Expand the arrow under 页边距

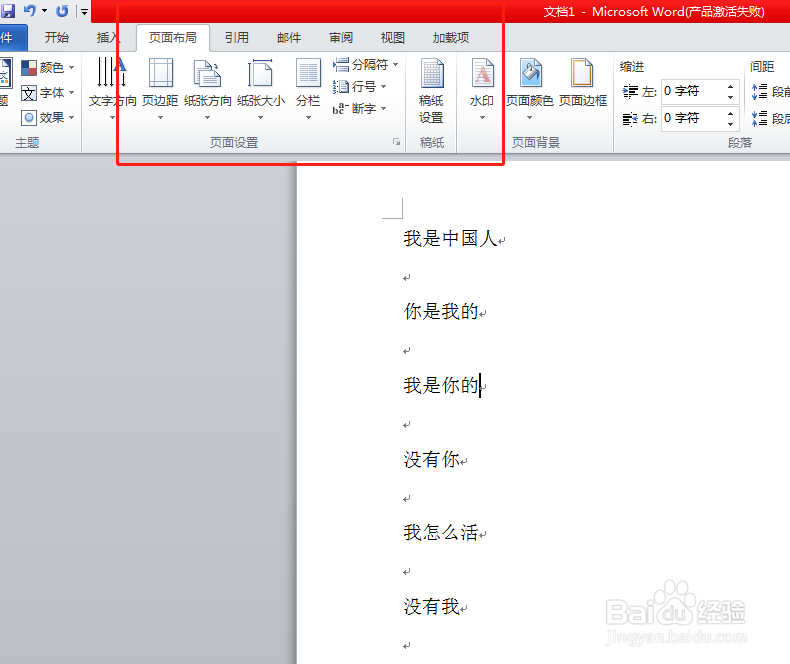click(x=160, y=118)
